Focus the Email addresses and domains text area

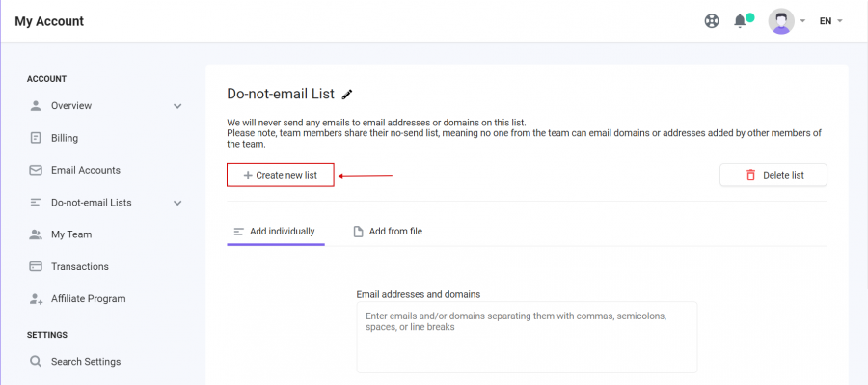point(527,338)
